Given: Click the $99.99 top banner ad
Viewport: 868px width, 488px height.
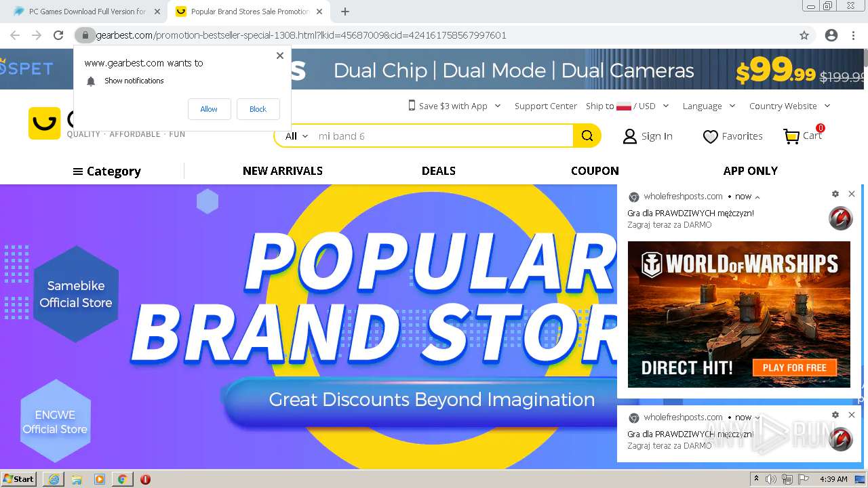Looking at the screenshot, I should [434, 69].
